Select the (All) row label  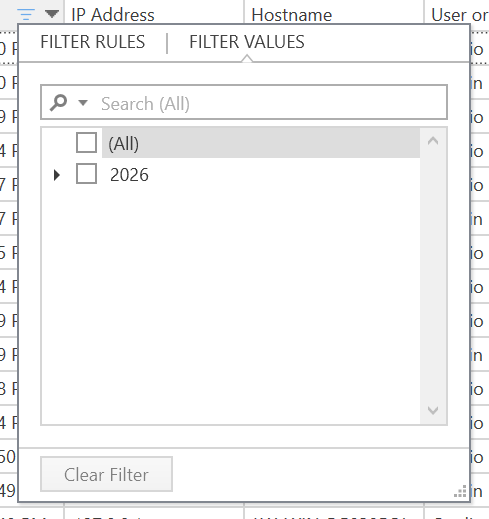pos(124,144)
